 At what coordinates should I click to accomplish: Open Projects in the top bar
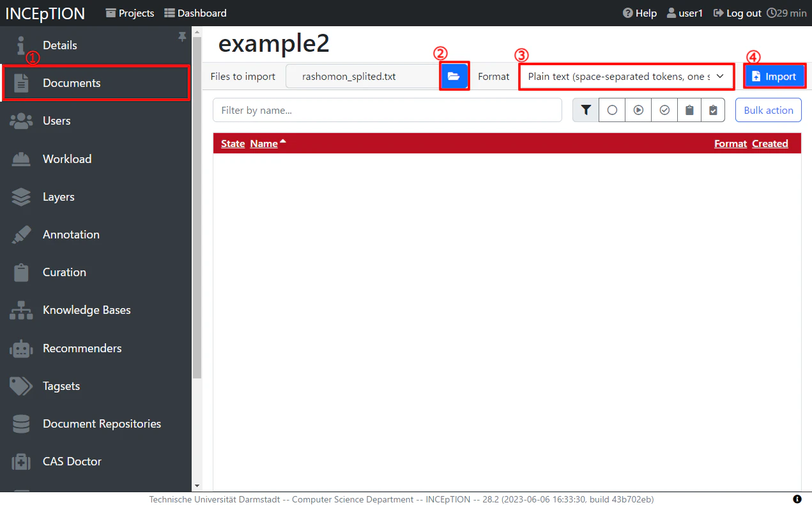pyautogui.click(x=130, y=13)
